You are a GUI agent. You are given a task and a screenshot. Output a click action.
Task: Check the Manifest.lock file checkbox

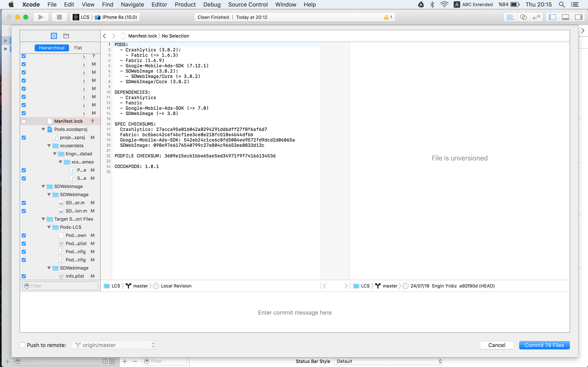(x=23, y=121)
